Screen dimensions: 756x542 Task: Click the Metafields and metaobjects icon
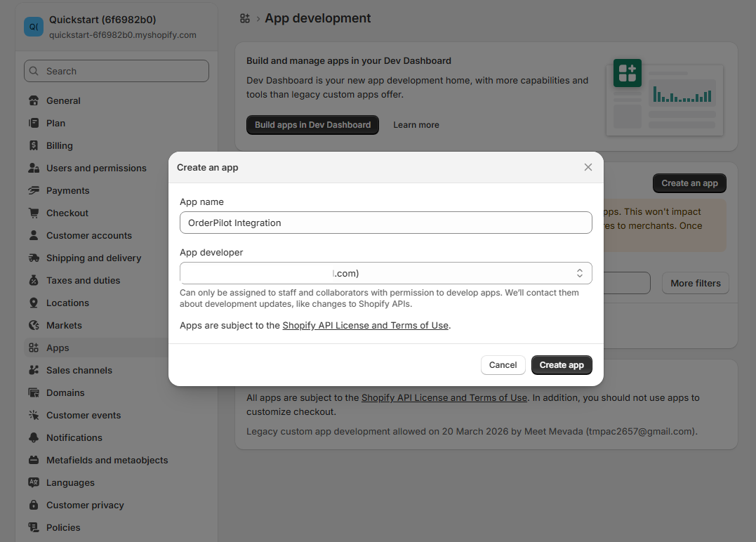pyautogui.click(x=33, y=460)
